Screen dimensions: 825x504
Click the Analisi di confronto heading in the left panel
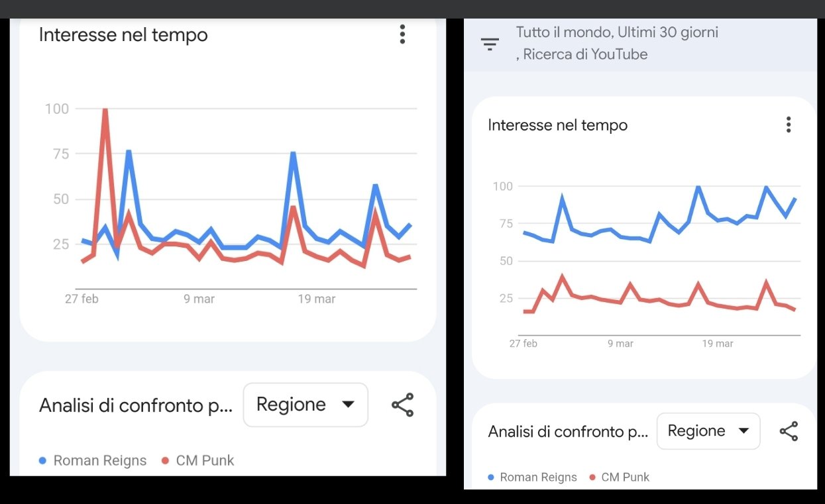pyautogui.click(x=136, y=405)
